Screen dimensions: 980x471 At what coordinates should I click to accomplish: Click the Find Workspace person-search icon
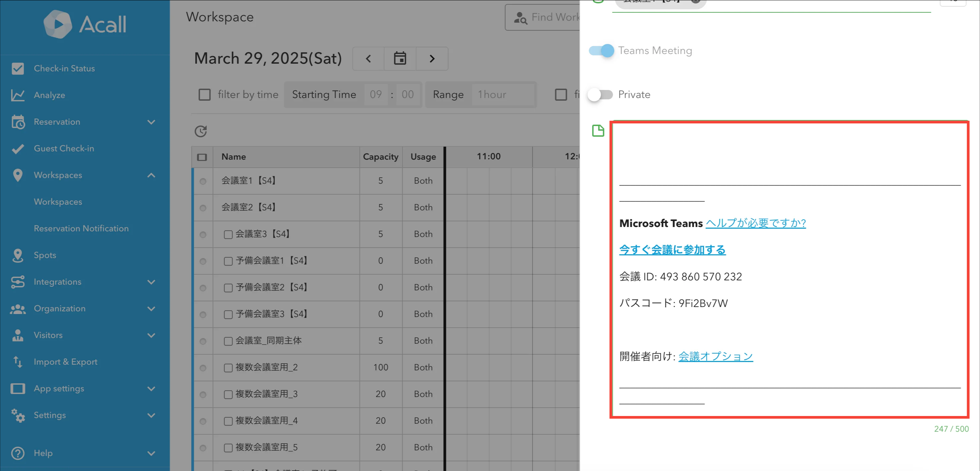point(520,17)
